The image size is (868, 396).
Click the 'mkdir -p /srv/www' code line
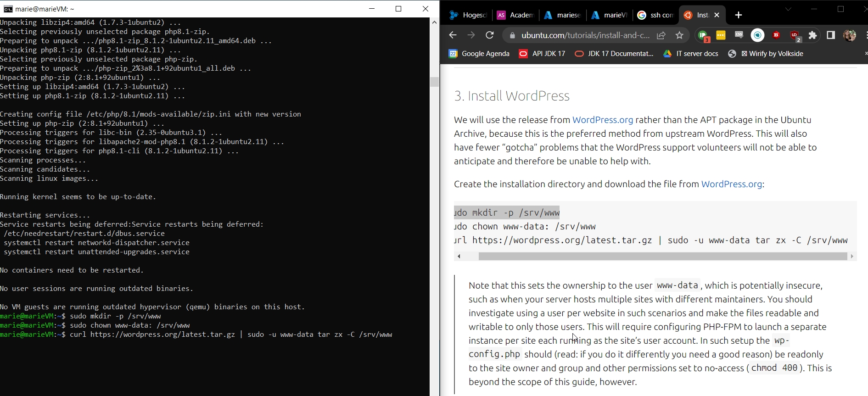[x=507, y=212]
